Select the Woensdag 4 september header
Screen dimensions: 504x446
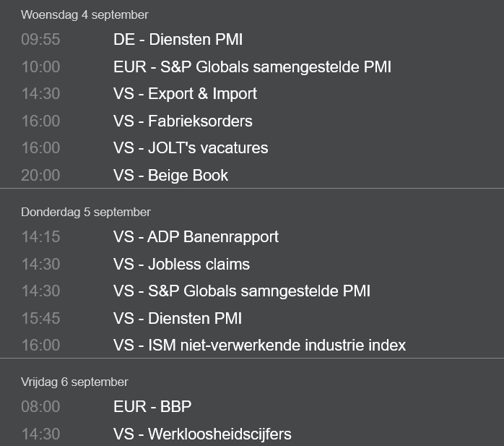pyautogui.click(x=84, y=14)
